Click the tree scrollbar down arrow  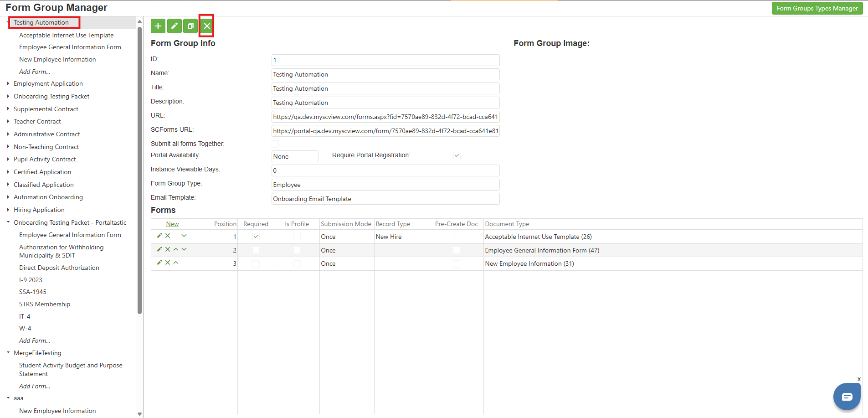[x=139, y=414]
